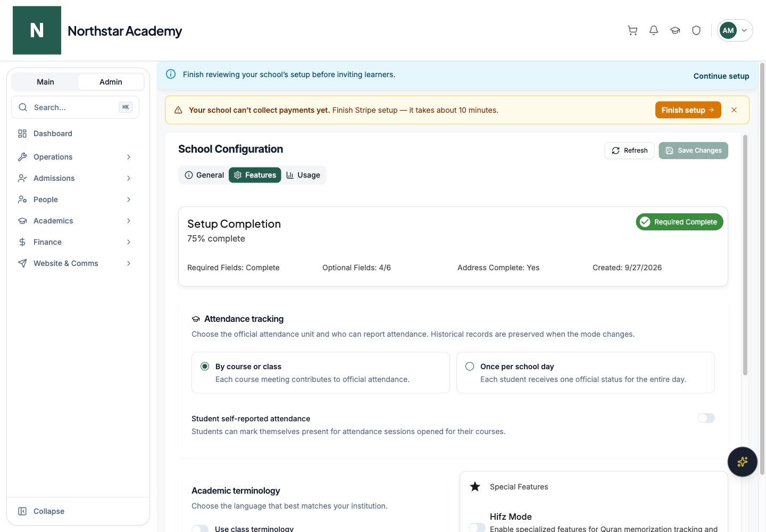Click the Finance dollar icon
The image size is (766, 532).
(22, 242)
